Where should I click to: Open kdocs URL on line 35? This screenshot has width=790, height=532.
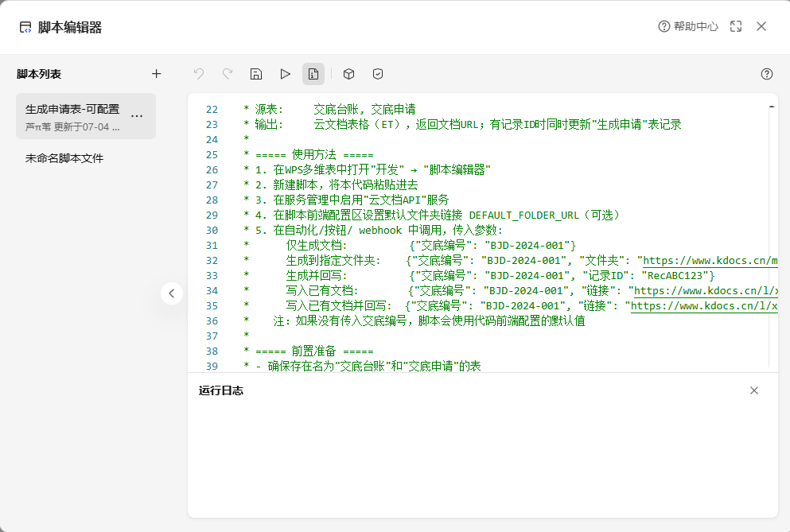pos(704,306)
